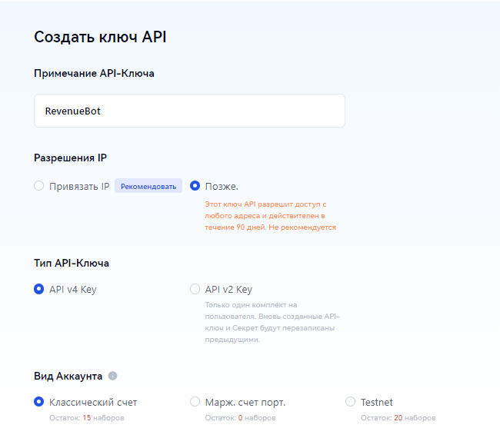
Task: Click the Рекомендовать badge
Action: (148, 186)
